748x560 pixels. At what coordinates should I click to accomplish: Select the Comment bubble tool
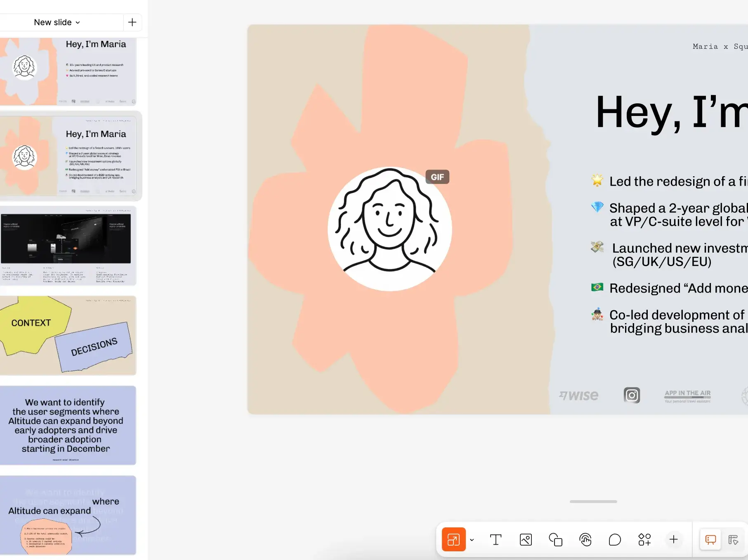coord(615,539)
